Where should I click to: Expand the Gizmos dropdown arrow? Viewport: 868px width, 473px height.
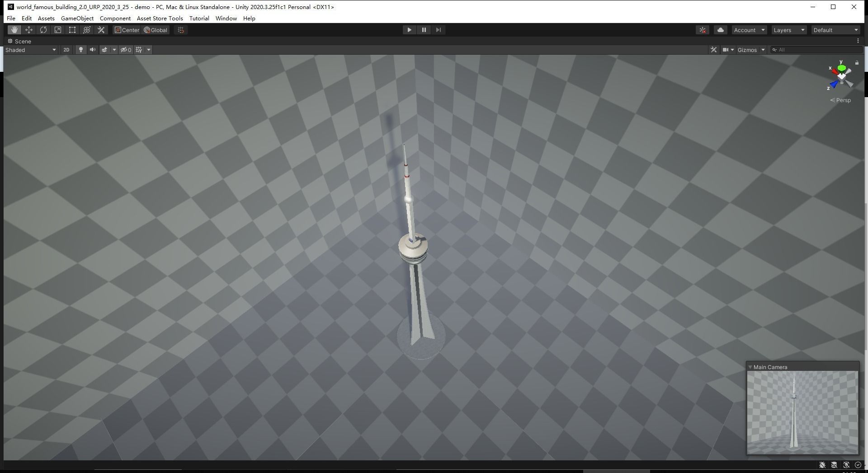(x=763, y=50)
